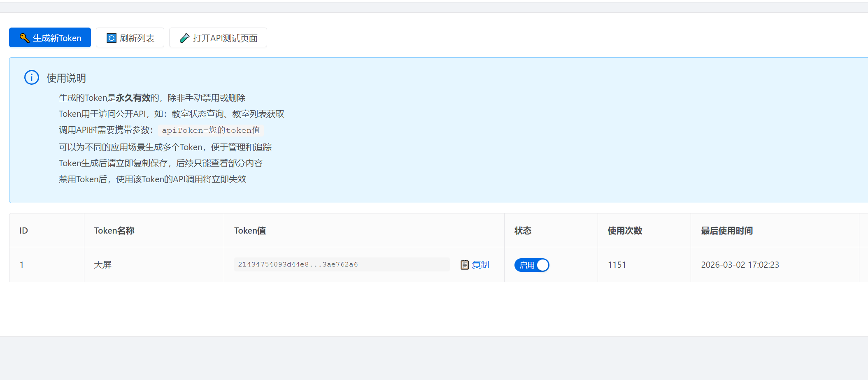Open 打开API测试页面 via its label
Screen dimensions: 868x380
pos(225,38)
